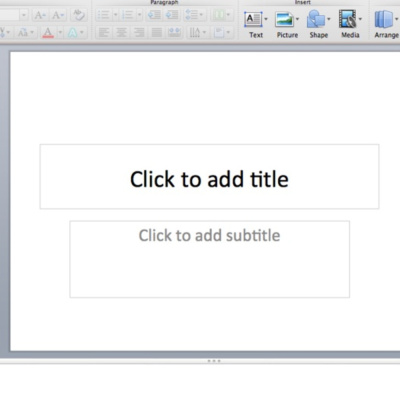Decrease font size with the smaller A
This screenshot has height=400, width=400.
click(58, 15)
